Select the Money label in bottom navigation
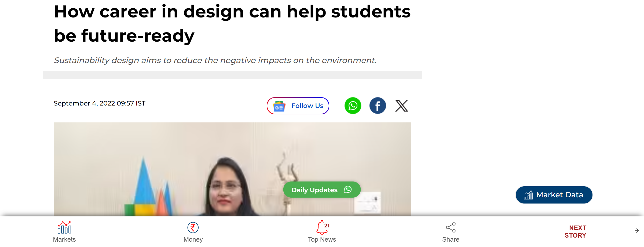The width and height of the screenshot is (644, 247). click(x=193, y=239)
